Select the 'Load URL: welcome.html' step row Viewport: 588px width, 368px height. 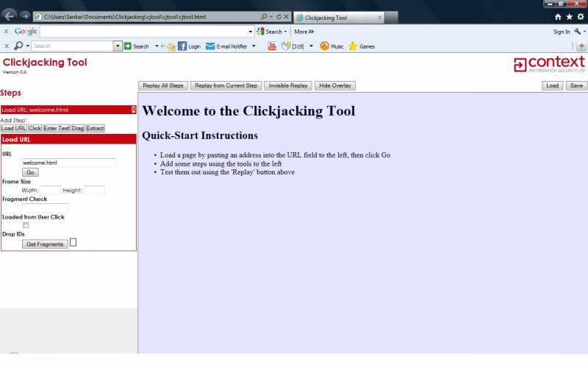68,110
